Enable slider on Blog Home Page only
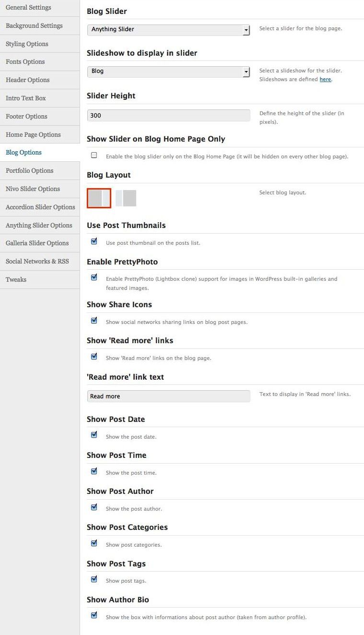Viewport: 364px width, 635px height. 94,155
